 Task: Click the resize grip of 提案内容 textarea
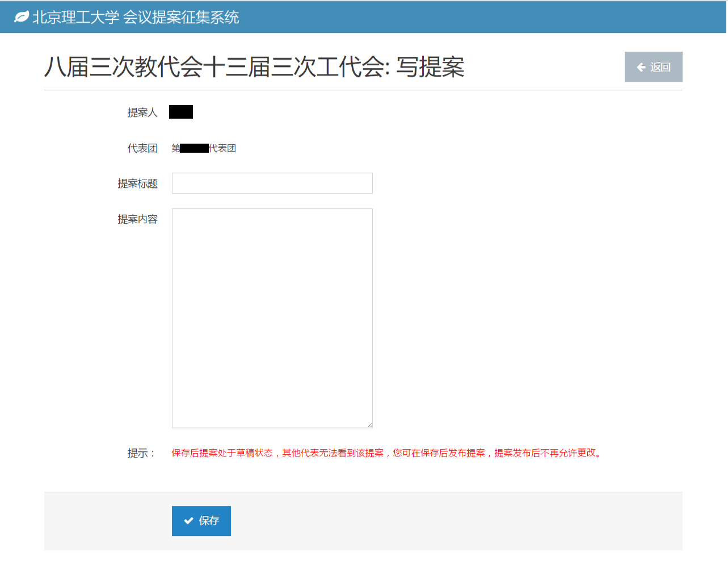pos(369,424)
